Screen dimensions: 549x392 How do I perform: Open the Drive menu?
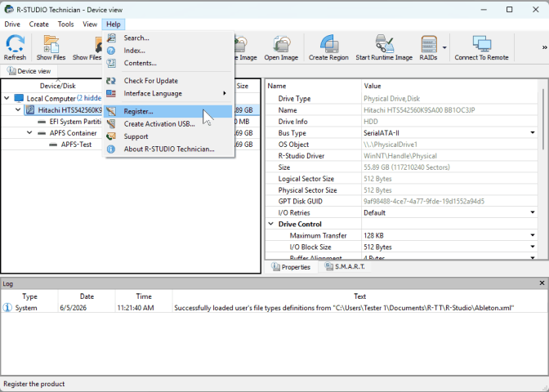(12, 24)
